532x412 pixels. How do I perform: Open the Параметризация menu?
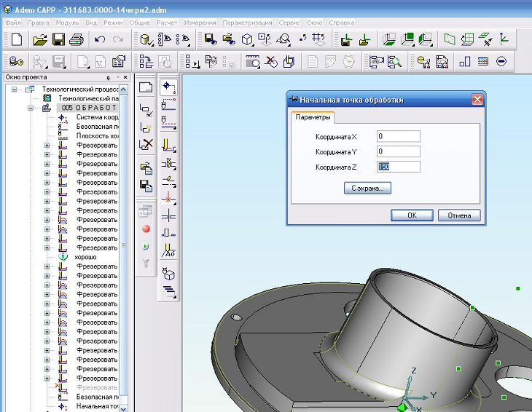click(x=247, y=23)
